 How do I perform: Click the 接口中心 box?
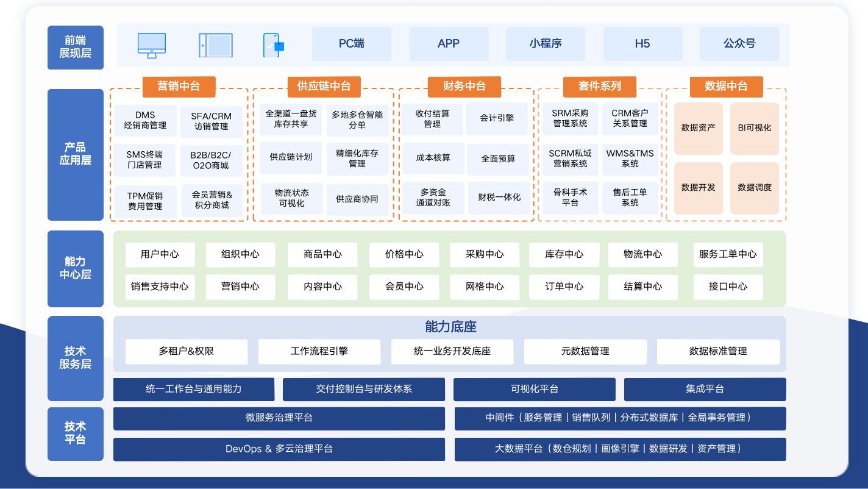coord(728,287)
